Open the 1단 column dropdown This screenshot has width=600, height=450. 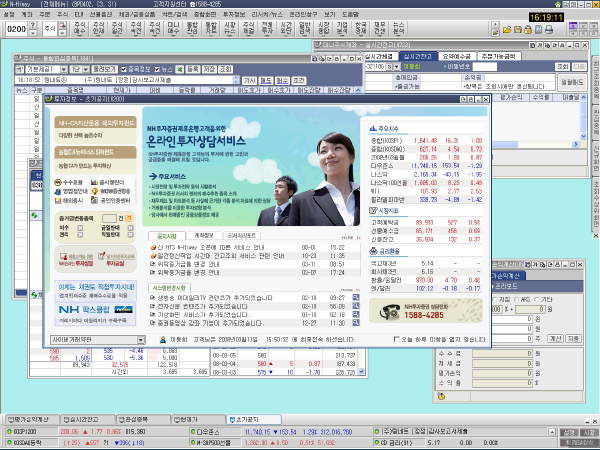point(86,69)
